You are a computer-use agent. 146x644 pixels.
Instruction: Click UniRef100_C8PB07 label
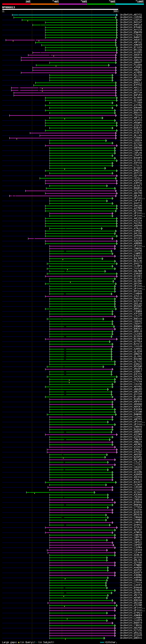coord(131,540)
